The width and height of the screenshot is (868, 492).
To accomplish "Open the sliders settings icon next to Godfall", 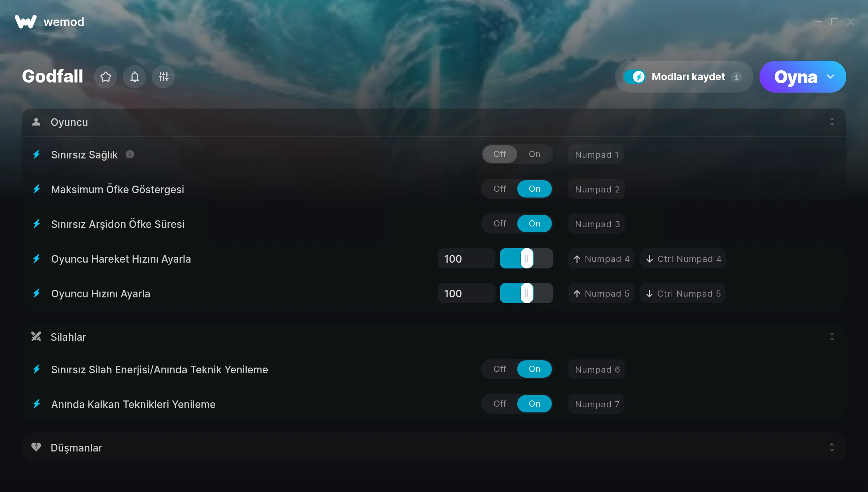I will (163, 77).
